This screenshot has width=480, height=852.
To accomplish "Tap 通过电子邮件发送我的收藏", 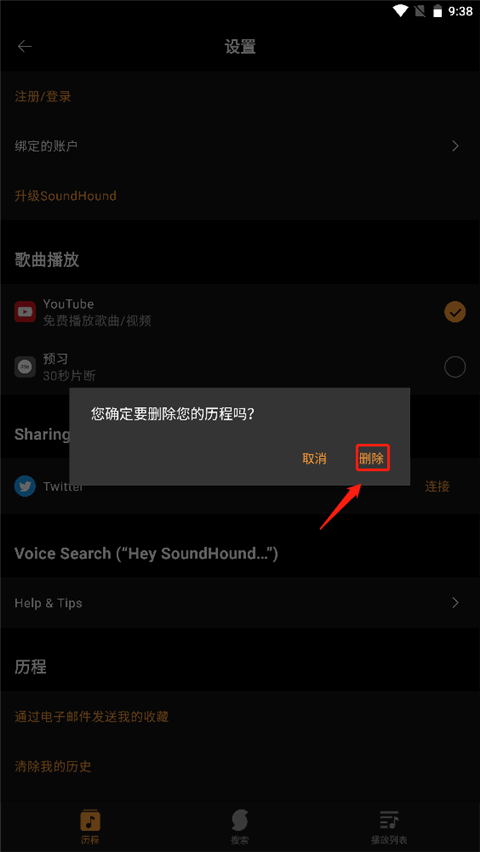I will 91,717.
